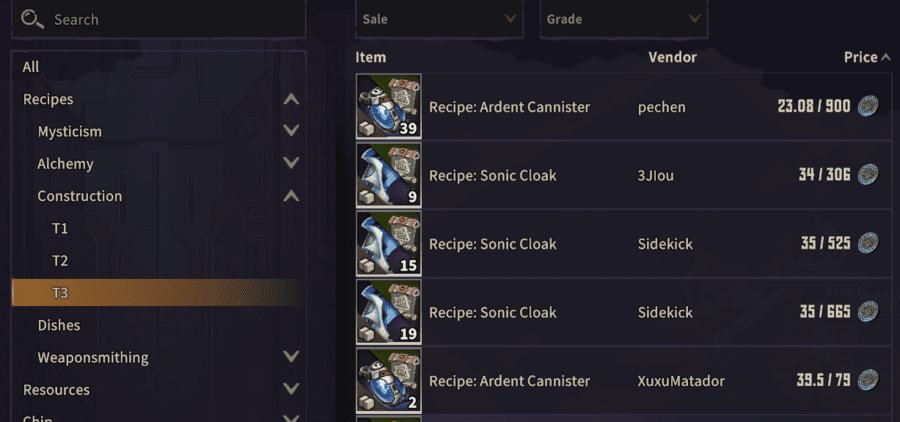Screen dimensions: 900x422
Task: Open the Grade filter dropdown
Action: point(623,19)
